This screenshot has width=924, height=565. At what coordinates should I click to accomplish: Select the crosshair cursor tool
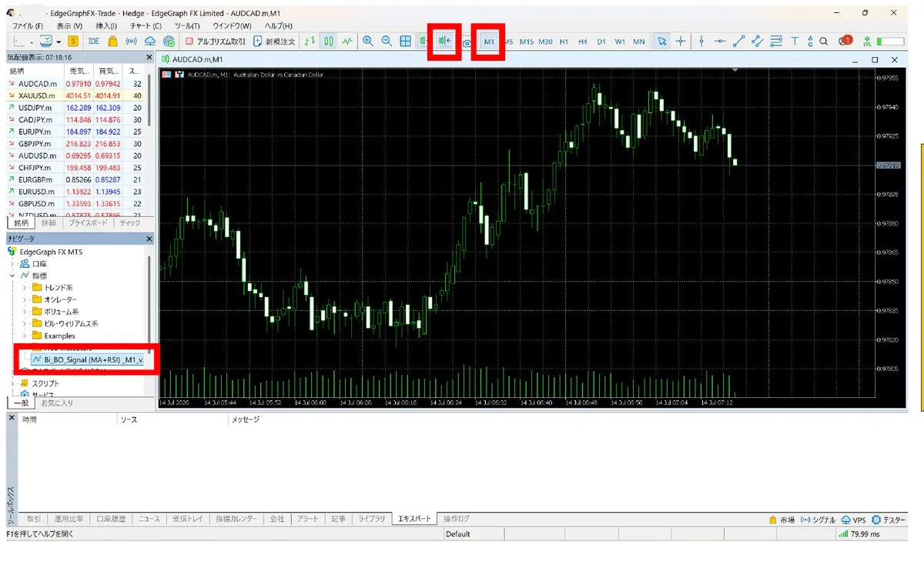[x=681, y=41]
